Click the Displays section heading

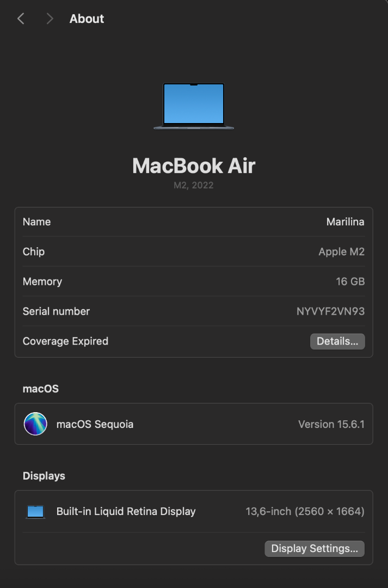44,476
